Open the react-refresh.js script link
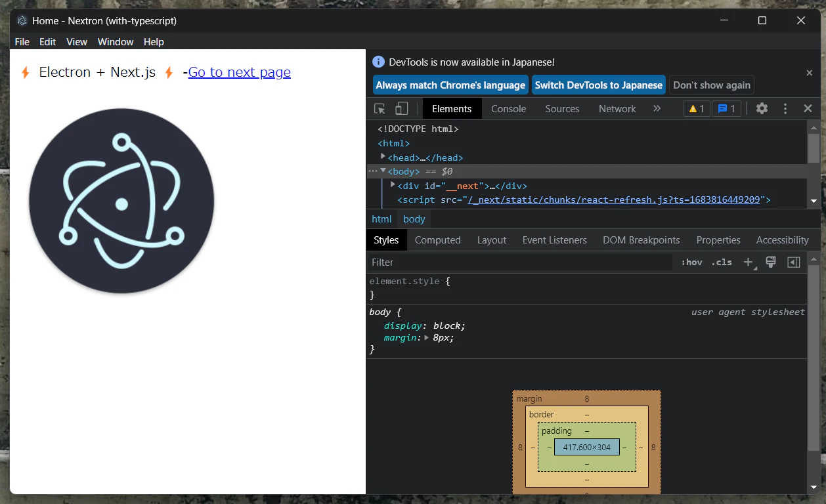This screenshot has width=826, height=504. (x=614, y=199)
